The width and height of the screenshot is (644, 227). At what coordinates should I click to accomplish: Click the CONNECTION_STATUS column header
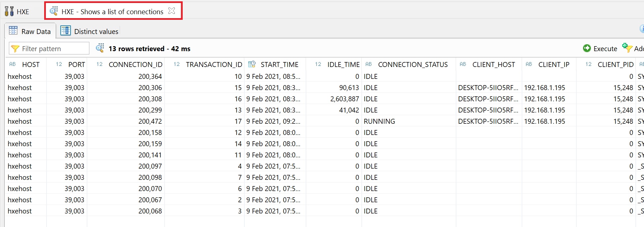coord(413,65)
